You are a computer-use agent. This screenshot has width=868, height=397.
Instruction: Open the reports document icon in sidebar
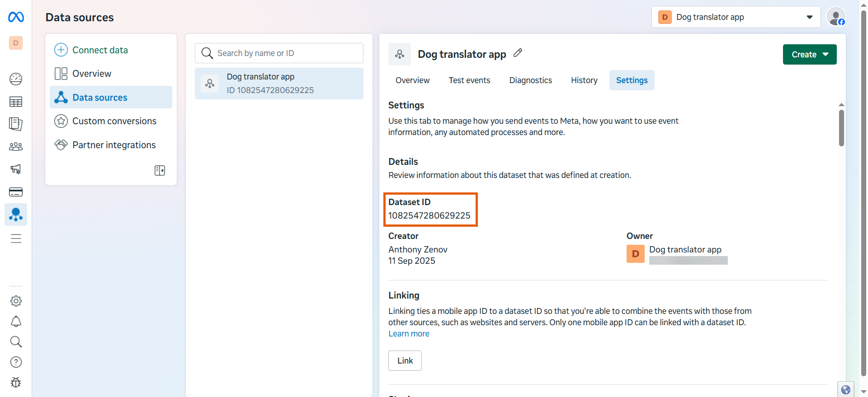(x=16, y=124)
